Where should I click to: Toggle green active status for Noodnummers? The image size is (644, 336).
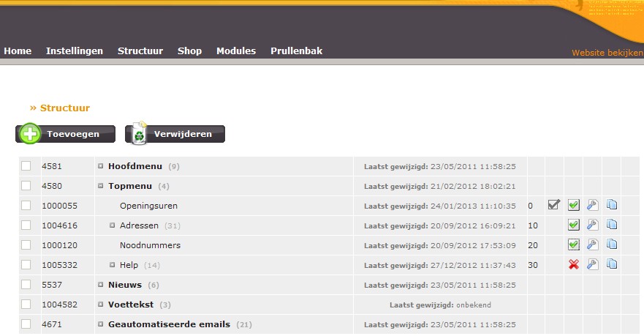[x=573, y=244]
